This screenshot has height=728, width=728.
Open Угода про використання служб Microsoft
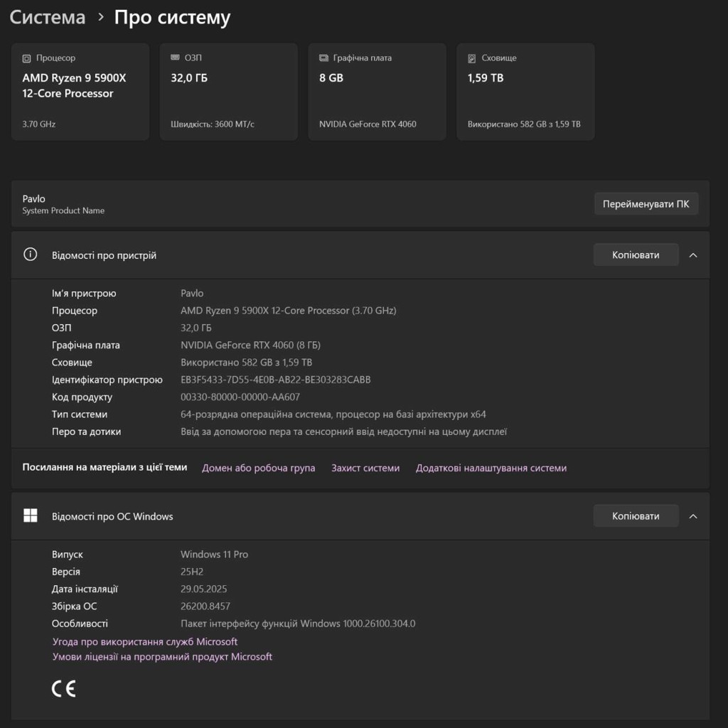(145, 642)
